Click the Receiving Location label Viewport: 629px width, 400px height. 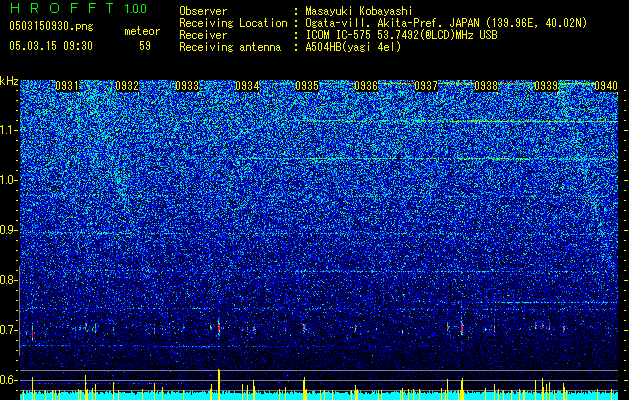[233, 23]
